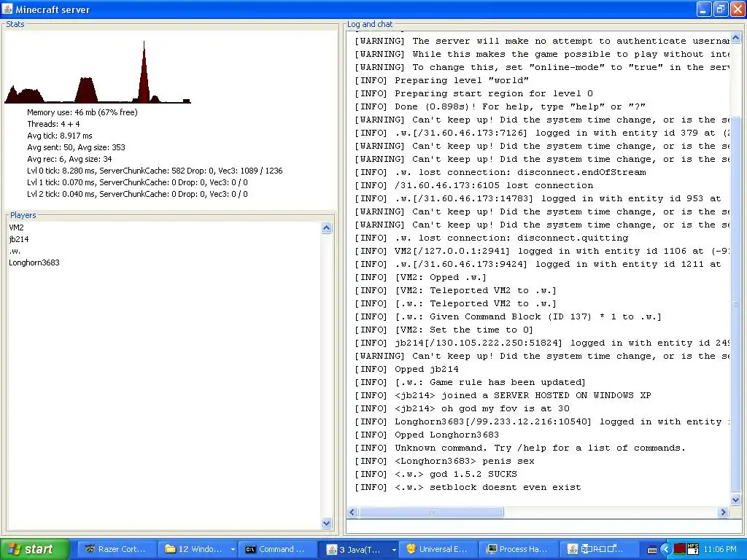Click the SERVER HOSTED ON WINDOWS XP message
The width and height of the screenshot is (747, 560).
503,395
